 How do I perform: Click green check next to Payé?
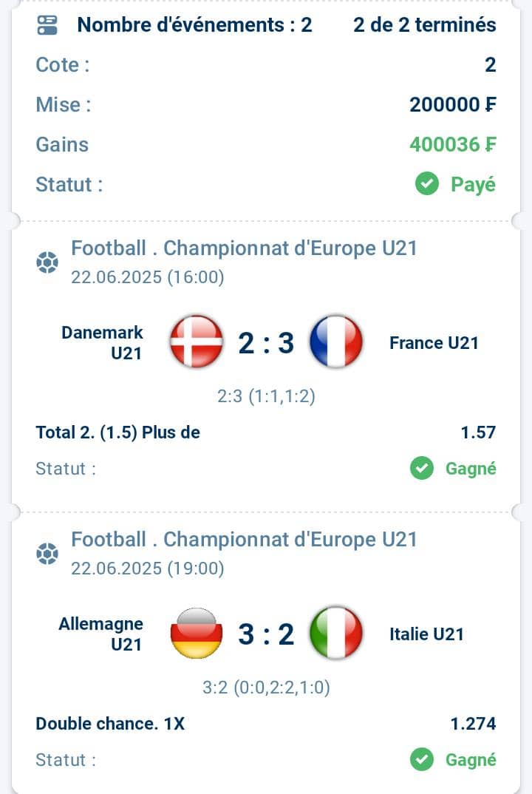pyautogui.click(x=427, y=184)
